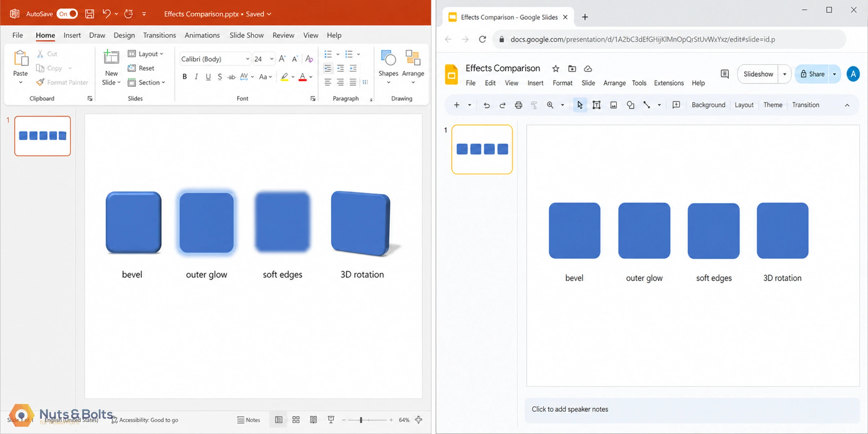Select the Shape tool in Google Slides
868x434 pixels.
pos(630,105)
